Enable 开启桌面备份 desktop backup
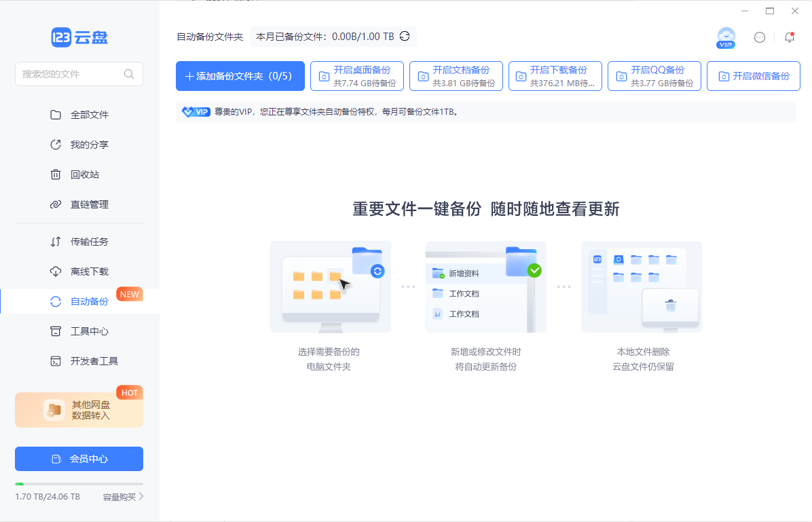The width and height of the screenshot is (812, 522). 356,75
